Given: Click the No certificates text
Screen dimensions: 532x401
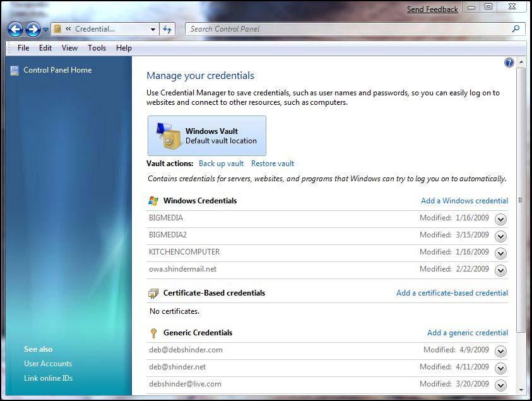Looking at the screenshot, I should click(x=174, y=311).
